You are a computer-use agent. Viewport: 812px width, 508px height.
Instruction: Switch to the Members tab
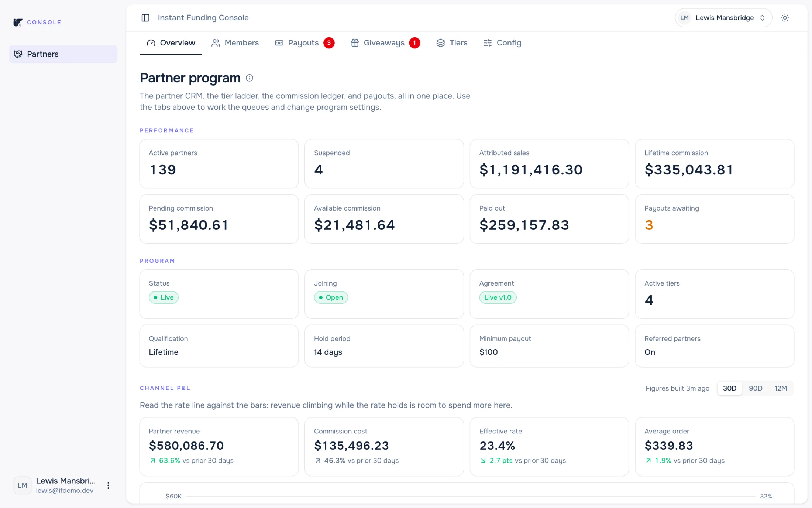[x=235, y=43]
